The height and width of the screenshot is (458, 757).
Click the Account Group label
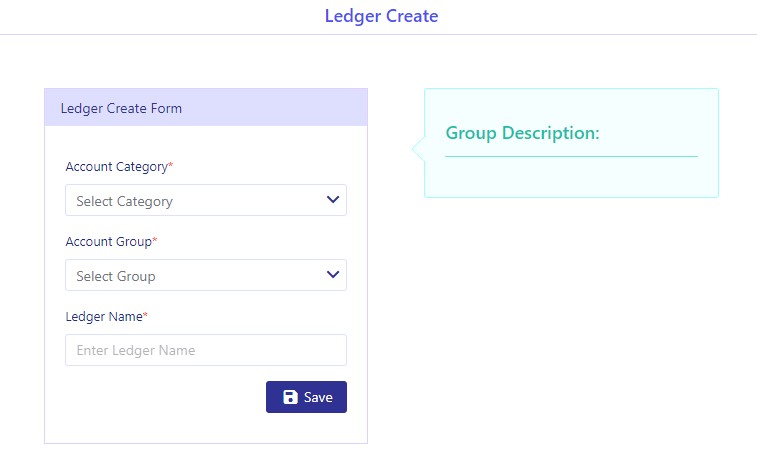point(109,242)
